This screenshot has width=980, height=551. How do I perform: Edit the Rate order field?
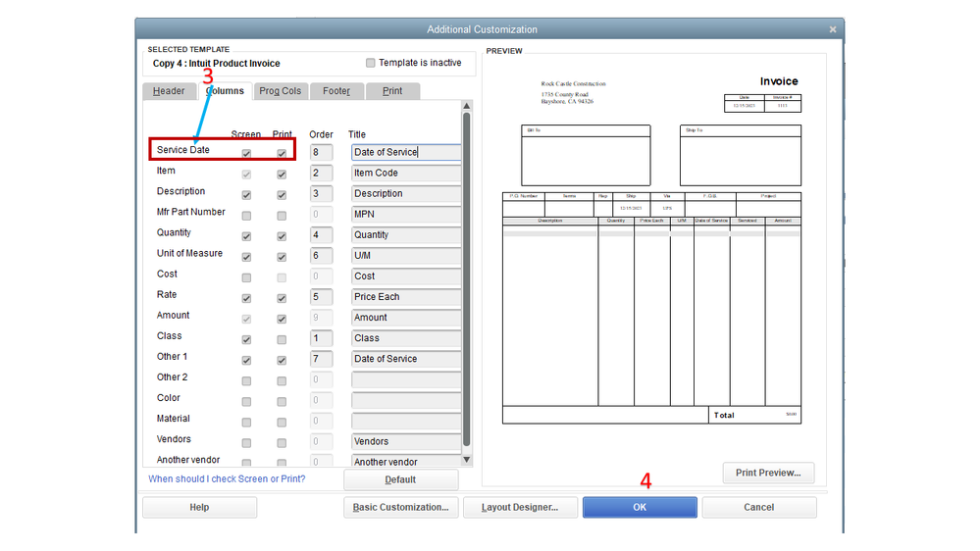pyautogui.click(x=321, y=297)
